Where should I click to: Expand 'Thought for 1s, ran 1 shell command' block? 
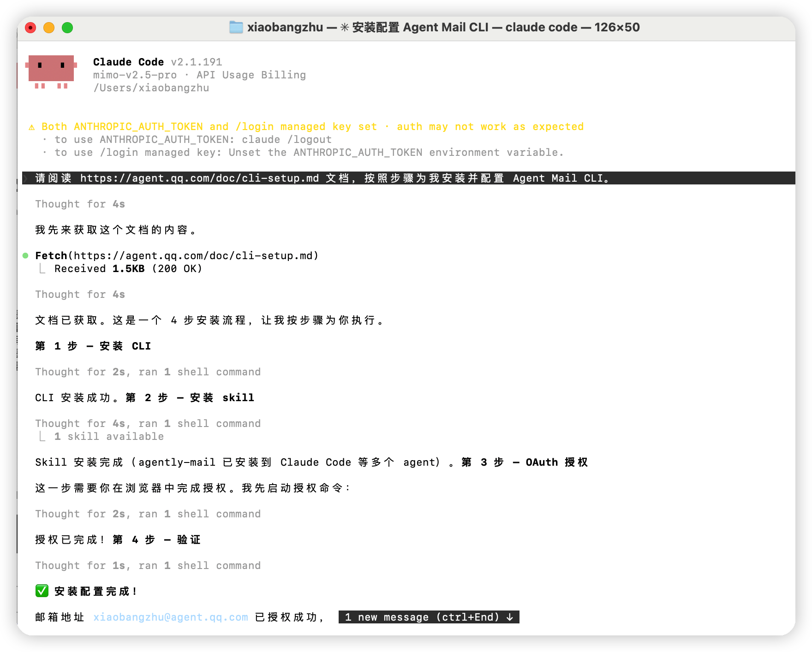[148, 565]
